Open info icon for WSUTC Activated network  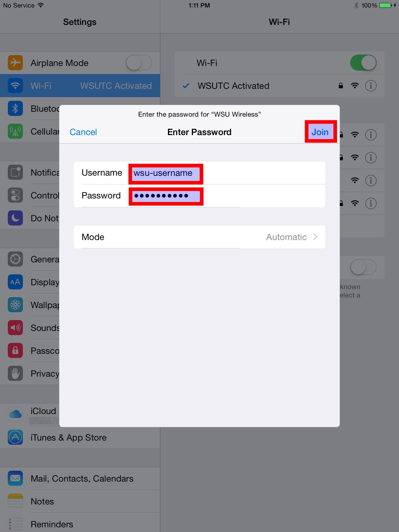(x=371, y=86)
